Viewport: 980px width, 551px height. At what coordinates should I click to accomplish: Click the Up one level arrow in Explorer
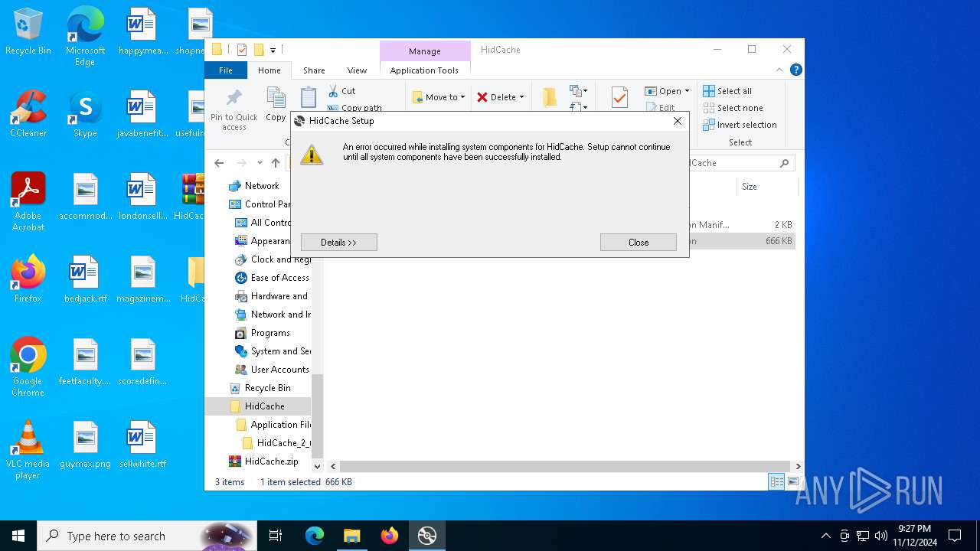276,163
